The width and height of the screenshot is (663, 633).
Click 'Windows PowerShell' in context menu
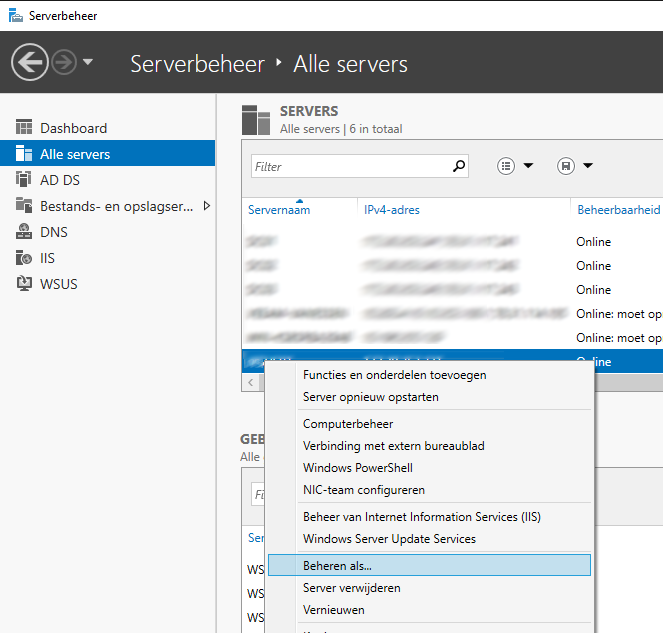(x=357, y=468)
